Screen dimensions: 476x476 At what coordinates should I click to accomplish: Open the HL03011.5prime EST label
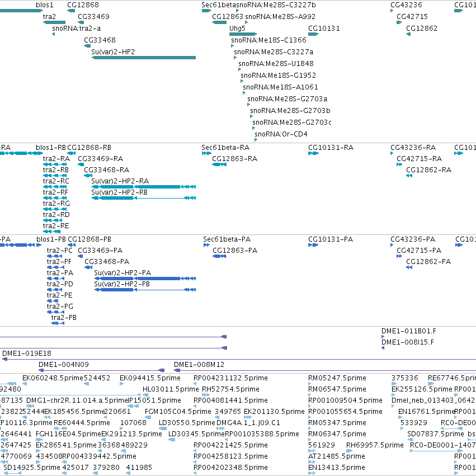click(x=171, y=389)
